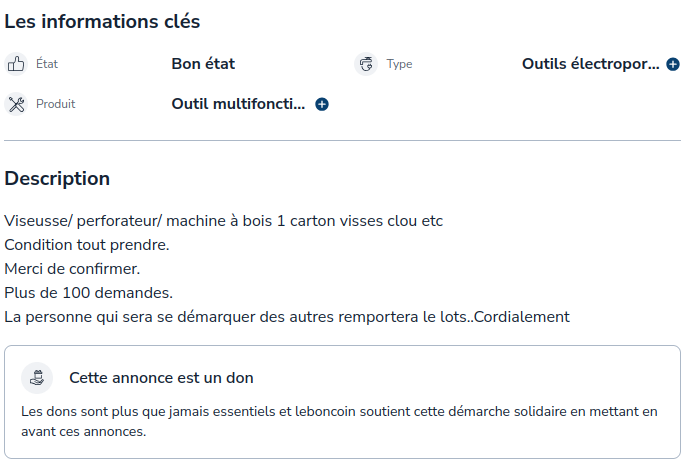Viewport: 686px width, 465px height.
Task: Click the crossed tools Produit icon
Action: click(x=16, y=104)
